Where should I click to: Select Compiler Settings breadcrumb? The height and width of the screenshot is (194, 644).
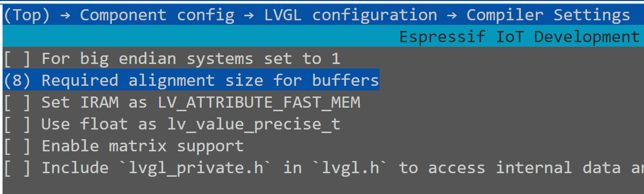click(548, 15)
